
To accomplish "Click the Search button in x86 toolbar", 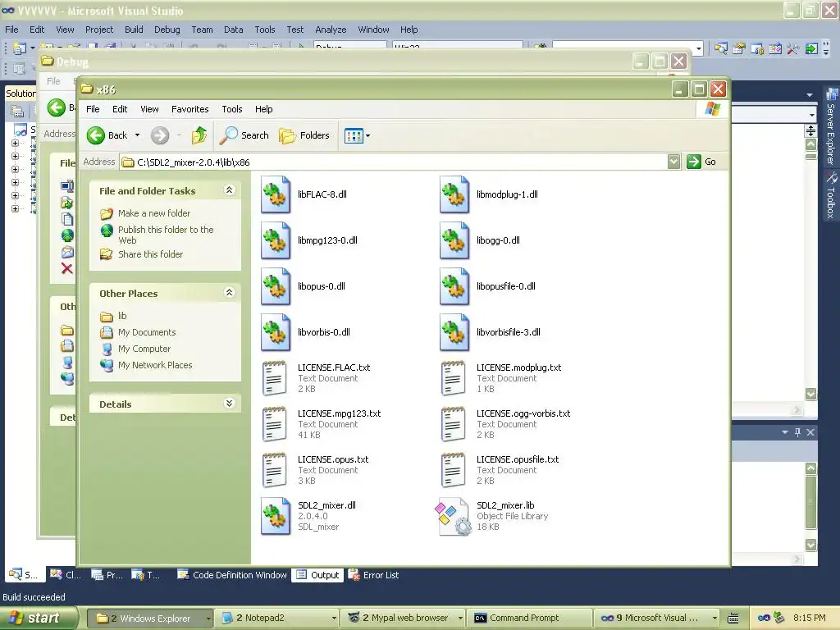I will pyautogui.click(x=244, y=135).
